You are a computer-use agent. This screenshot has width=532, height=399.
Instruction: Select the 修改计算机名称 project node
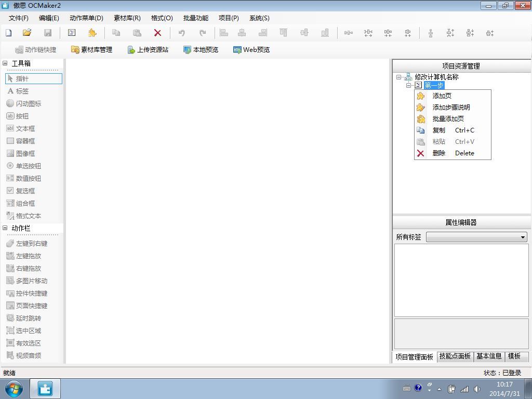tap(436, 77)
